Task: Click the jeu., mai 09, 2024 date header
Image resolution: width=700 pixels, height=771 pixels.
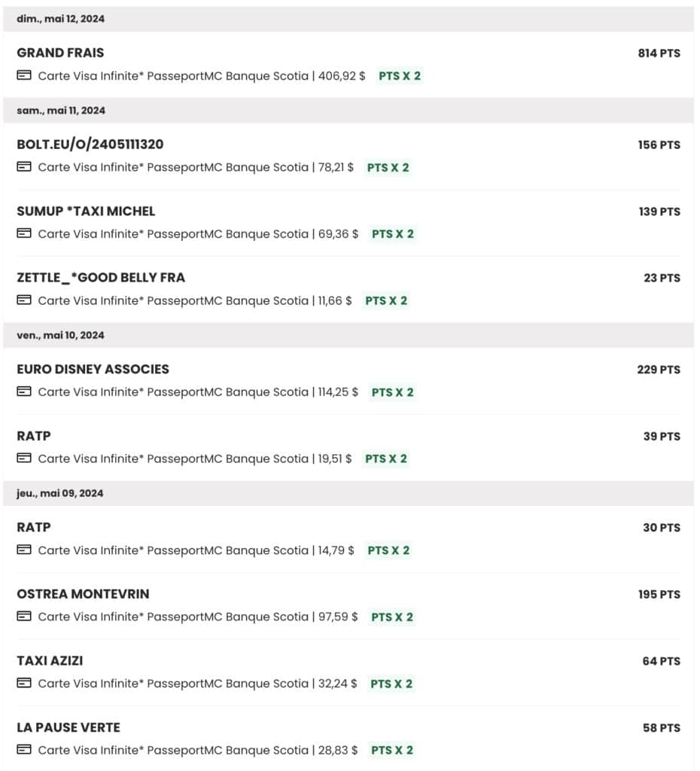Action: click(x=60, y=493)
